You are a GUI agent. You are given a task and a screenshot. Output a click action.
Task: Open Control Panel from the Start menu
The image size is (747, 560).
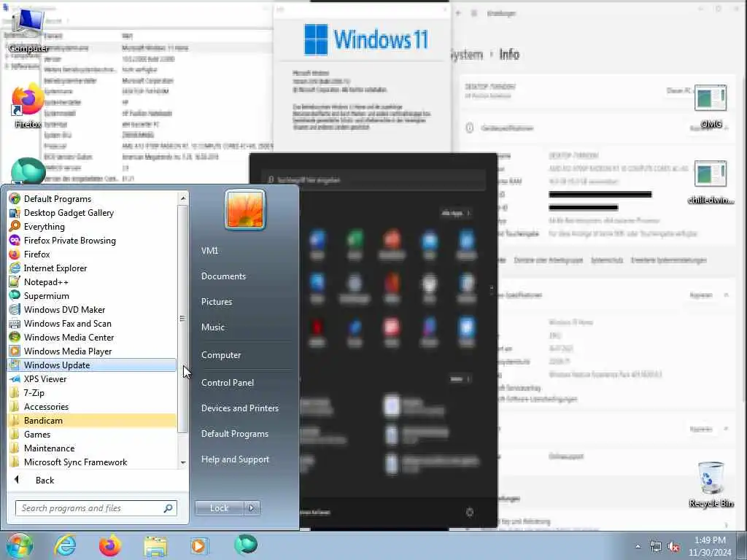coord(228,382)
